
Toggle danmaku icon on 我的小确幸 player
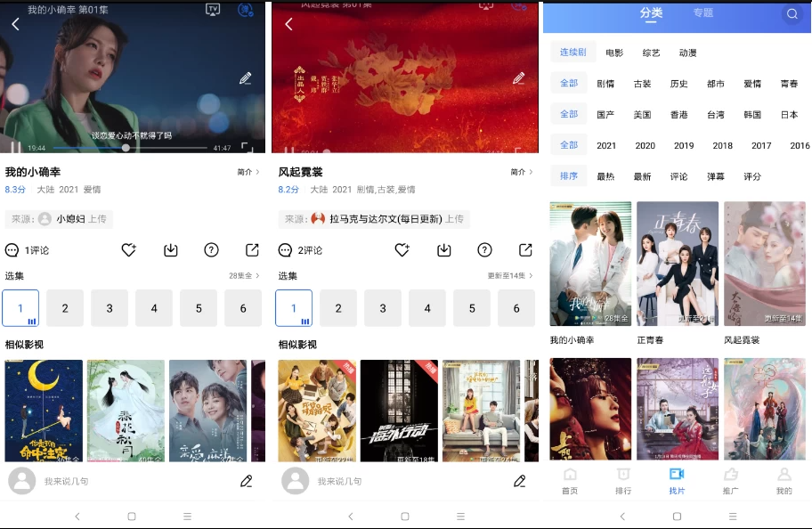pyautogui.click(x=246, y=9)
